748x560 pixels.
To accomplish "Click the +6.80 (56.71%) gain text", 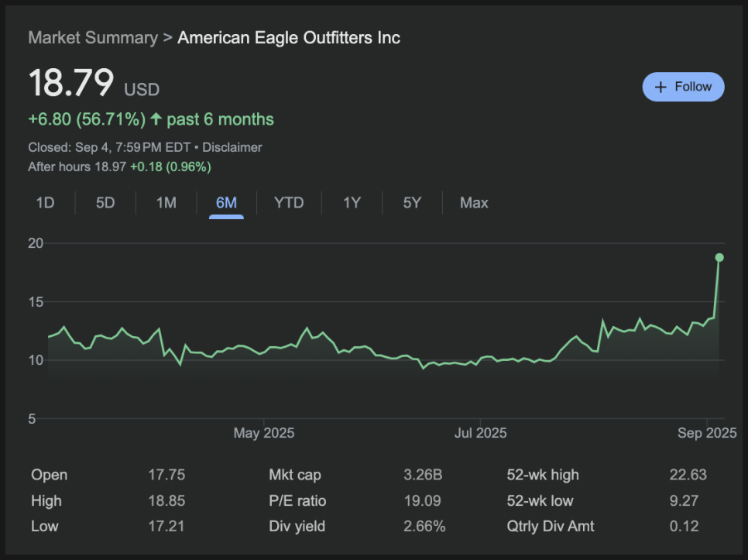I will (87, 119).
